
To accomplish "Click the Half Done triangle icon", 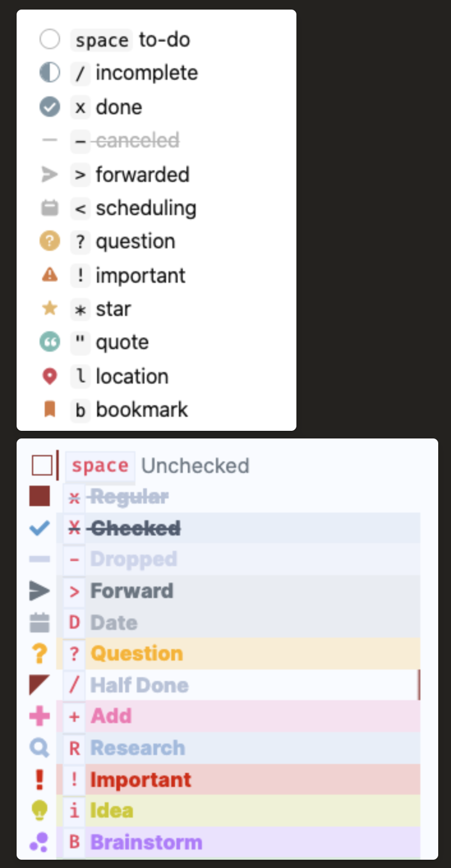I will pyautogui.click(x=40, y=685).
